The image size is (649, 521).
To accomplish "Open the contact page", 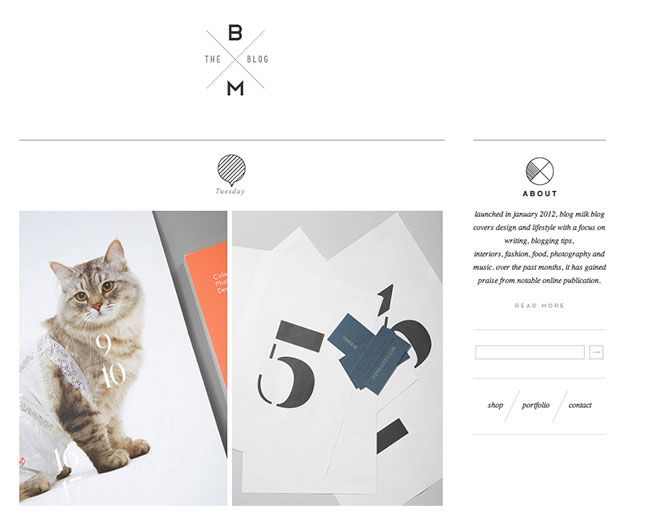I will 580,405.
